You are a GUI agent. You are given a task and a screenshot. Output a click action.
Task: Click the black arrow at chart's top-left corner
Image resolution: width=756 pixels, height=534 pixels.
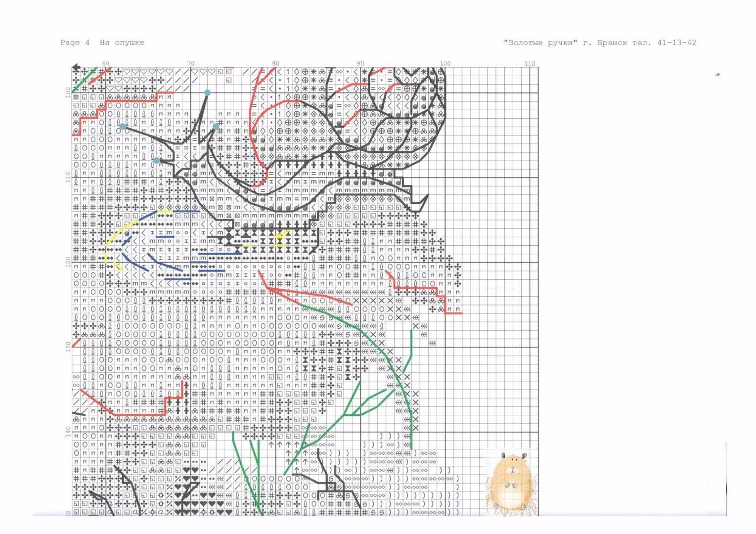76,67
